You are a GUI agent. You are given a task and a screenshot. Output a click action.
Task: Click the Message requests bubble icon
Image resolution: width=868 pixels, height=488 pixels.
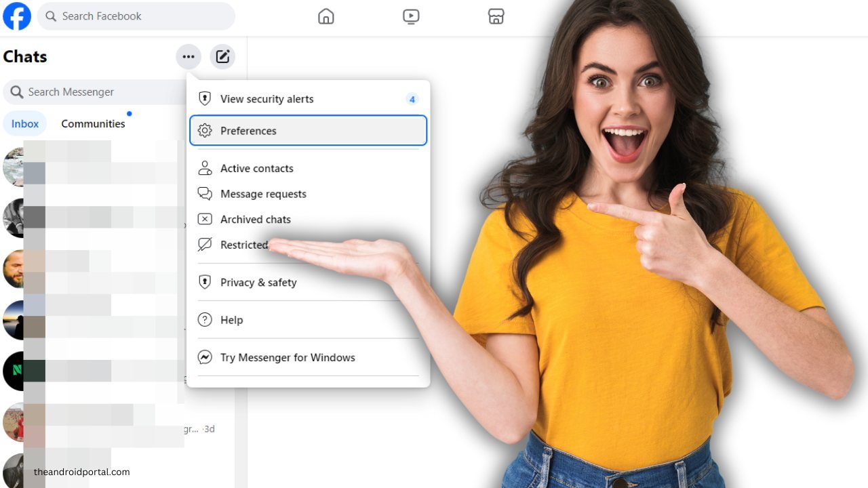205,194
